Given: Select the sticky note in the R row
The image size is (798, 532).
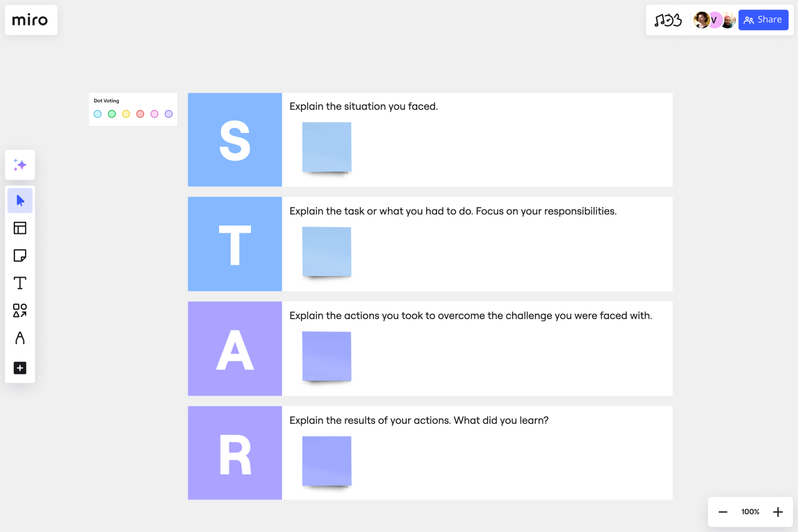Looking at the screenshot, I should [x=326, y=461].
